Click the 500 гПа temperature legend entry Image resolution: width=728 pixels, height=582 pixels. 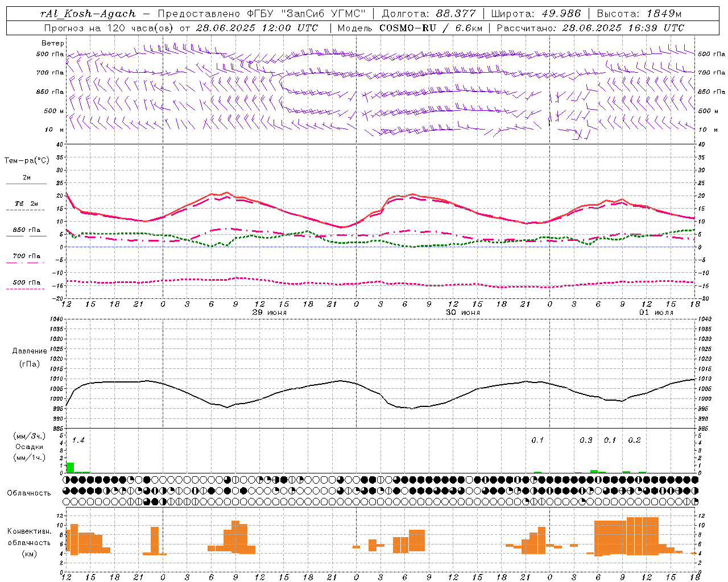point(26,282)
